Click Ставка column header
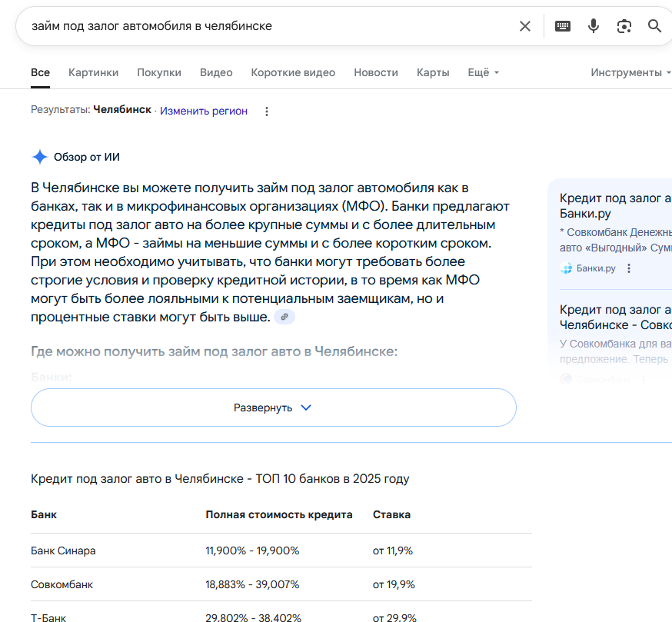 391,514
